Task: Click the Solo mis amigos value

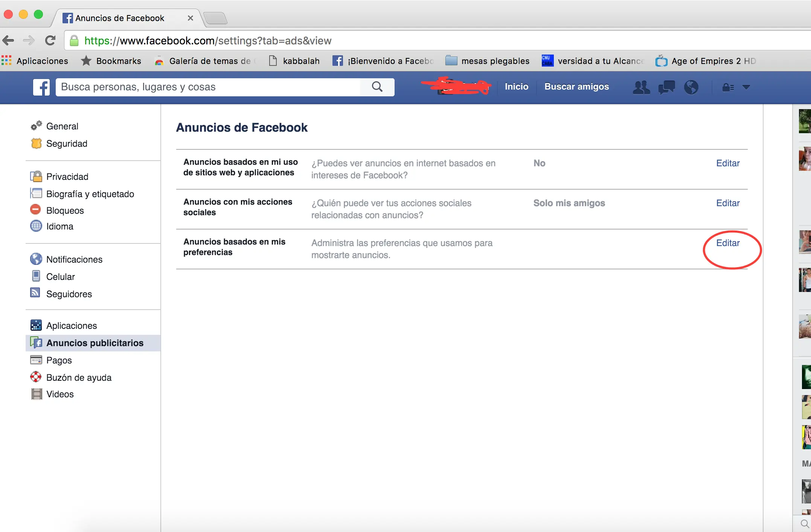Action: [569, 203]
